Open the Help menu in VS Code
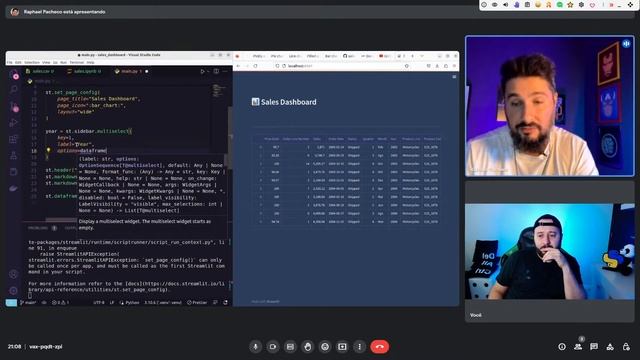This screenshot has width=640, height=360. [90, 62]
